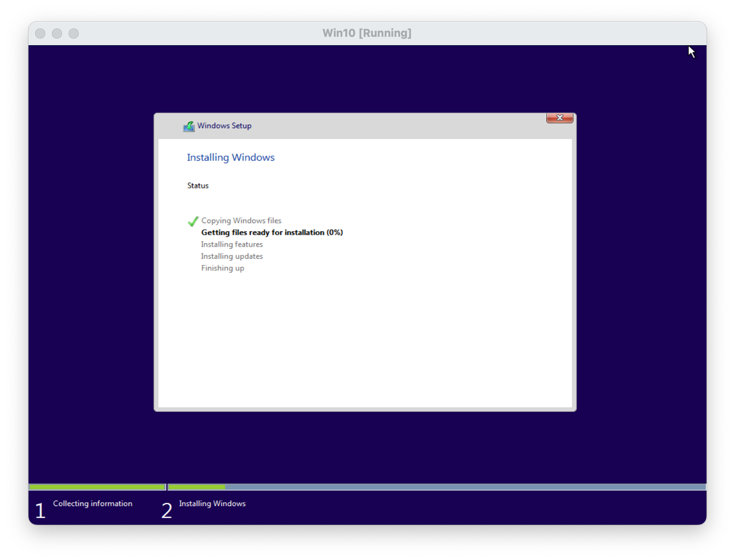735x560 pixels.
Task: Click the zoom button of the Win10 window
Action: coord(74,33)
